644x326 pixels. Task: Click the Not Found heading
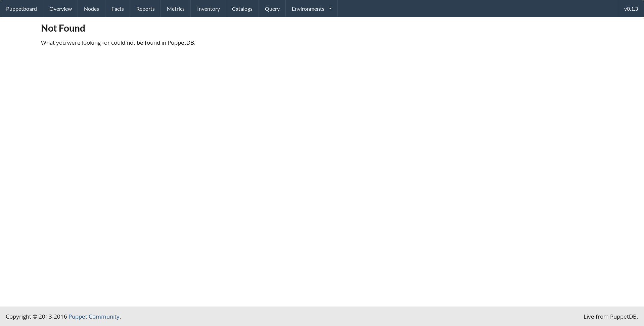(x=63, y=28)
